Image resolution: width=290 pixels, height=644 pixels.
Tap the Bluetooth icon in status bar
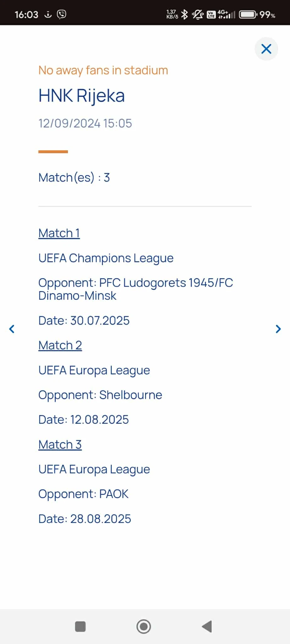[185, 14]
